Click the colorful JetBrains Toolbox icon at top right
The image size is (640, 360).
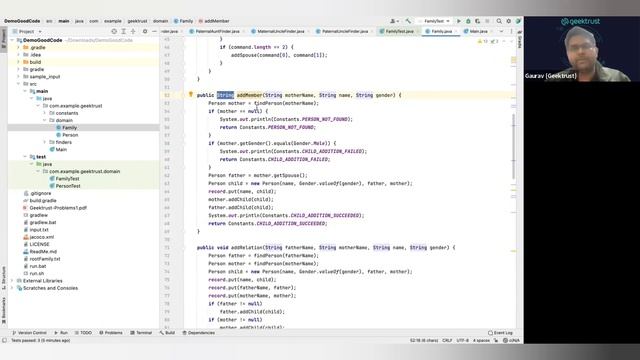518,21
